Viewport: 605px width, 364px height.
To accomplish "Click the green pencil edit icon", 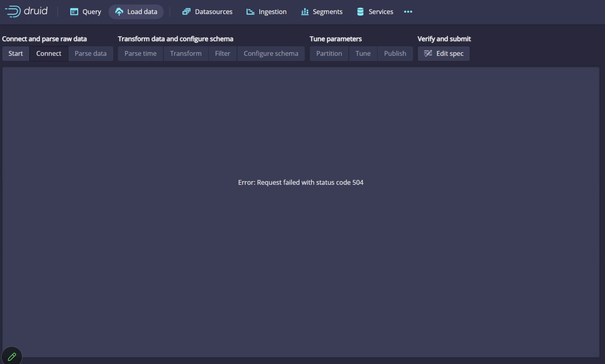I will pyautogui.click(x=12, y=356).
